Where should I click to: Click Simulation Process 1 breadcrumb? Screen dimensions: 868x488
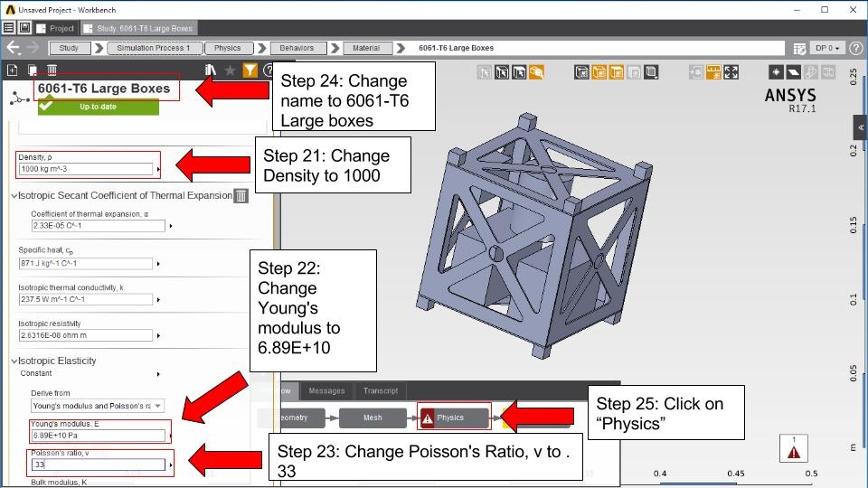[x=154, y=48]
